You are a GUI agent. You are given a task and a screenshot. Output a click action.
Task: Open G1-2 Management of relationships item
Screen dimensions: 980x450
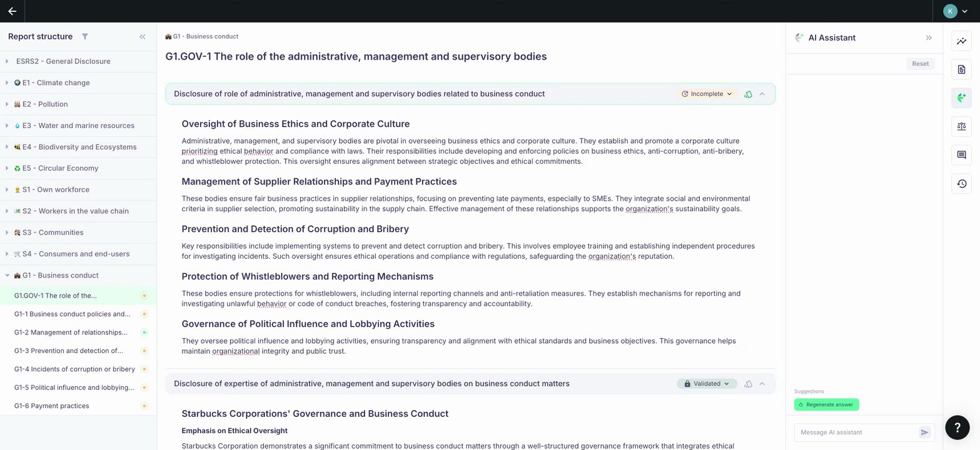[78, 332]
